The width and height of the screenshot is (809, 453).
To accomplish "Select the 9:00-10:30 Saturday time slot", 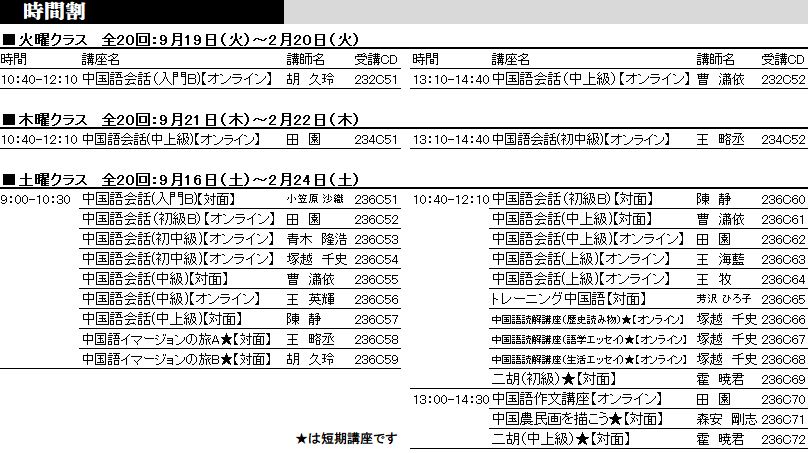I will (36, 199).
